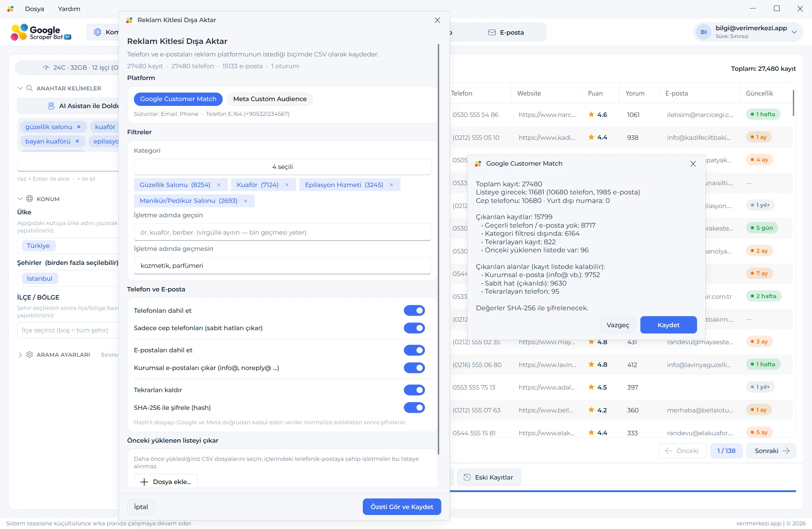Select Meta Custom Audience platform
The width and height of the screenshot is (812, 529).
pyautogui.click(x=270, y=99)
